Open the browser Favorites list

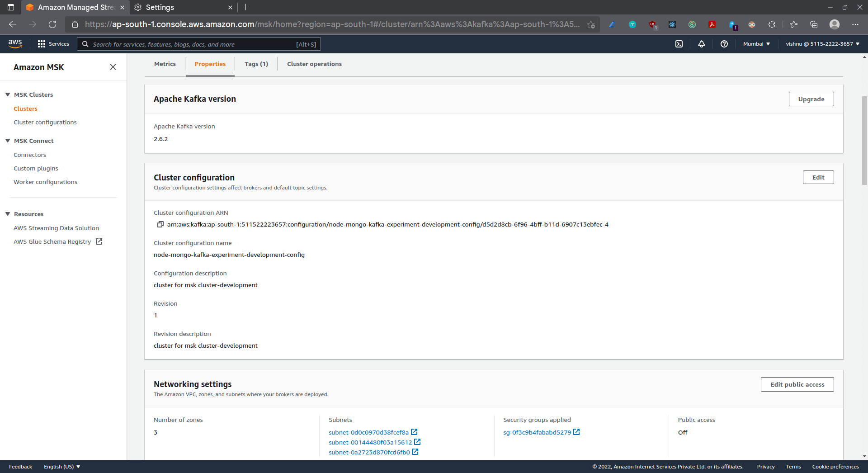(x=794, y=24)
